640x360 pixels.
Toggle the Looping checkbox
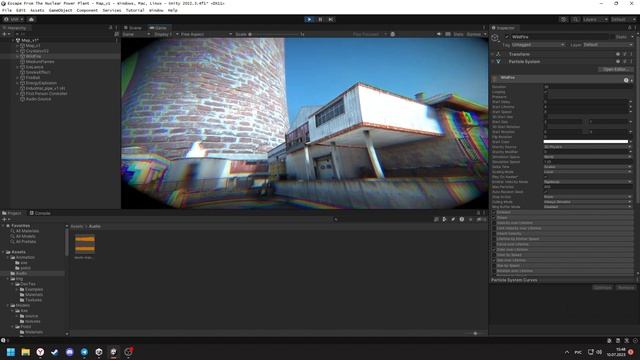pos(546,92)
